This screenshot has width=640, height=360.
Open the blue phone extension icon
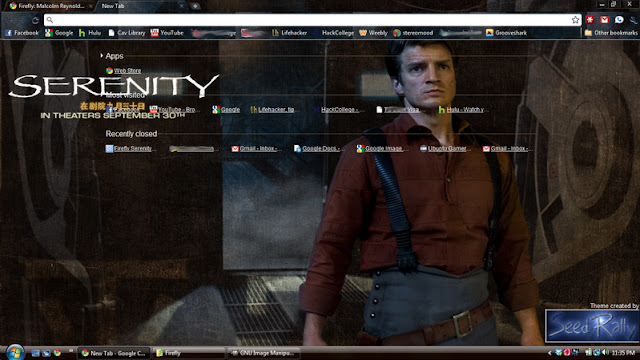619,20
